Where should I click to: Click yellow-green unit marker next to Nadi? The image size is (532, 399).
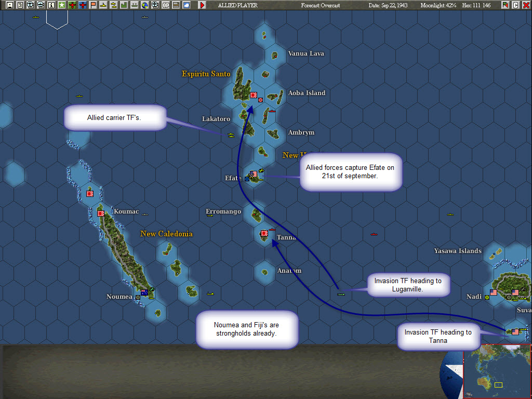[487, 298]
